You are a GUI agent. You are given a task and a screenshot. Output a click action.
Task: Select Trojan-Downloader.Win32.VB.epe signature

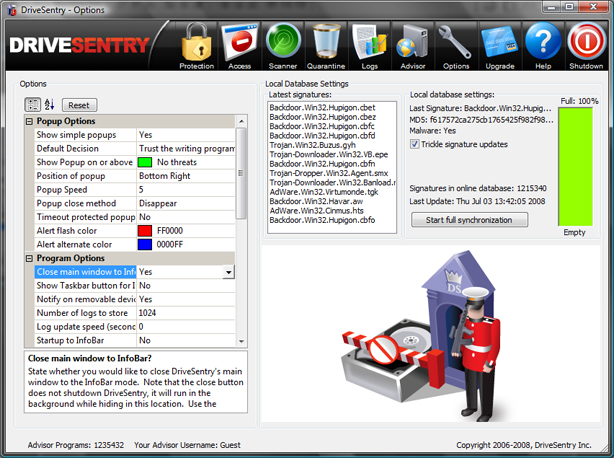click(x=329, y=154)
